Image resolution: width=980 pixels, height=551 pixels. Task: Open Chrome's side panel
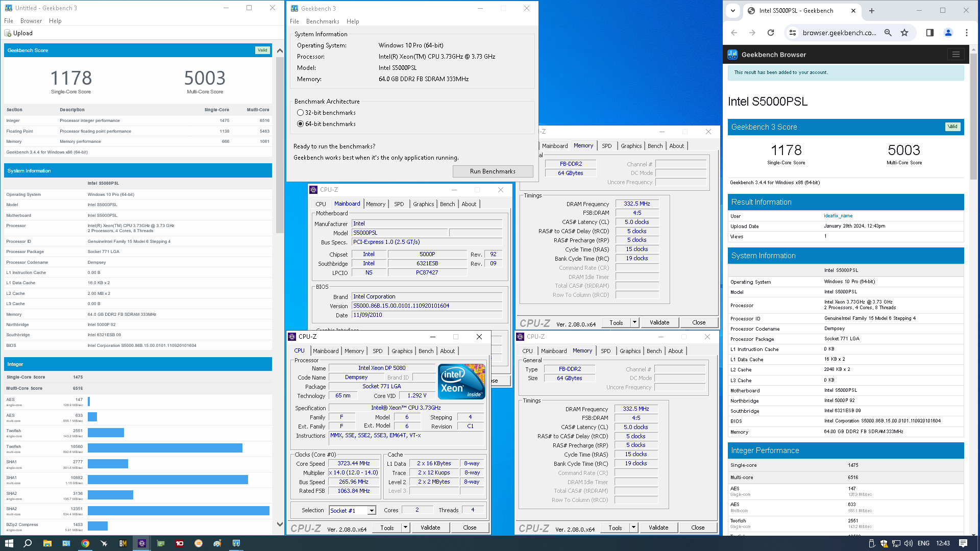point(930,33)
